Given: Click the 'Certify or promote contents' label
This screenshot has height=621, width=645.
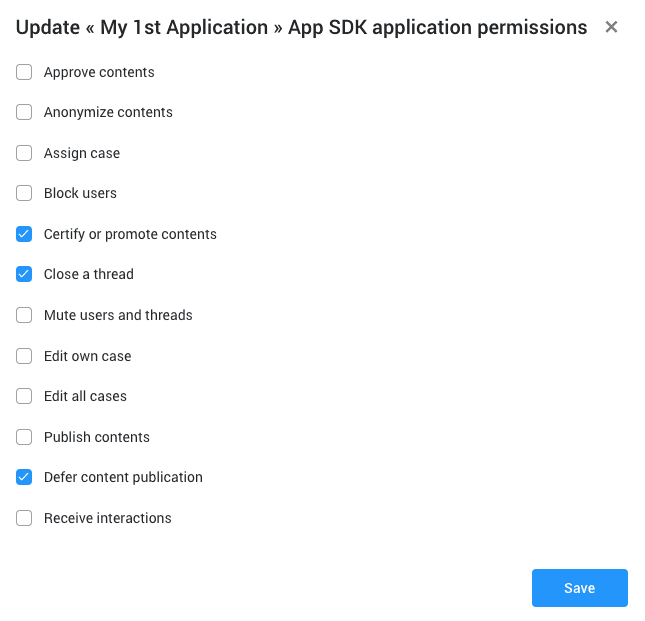Looking at the screenshot, I should click(x=130, y=234).
